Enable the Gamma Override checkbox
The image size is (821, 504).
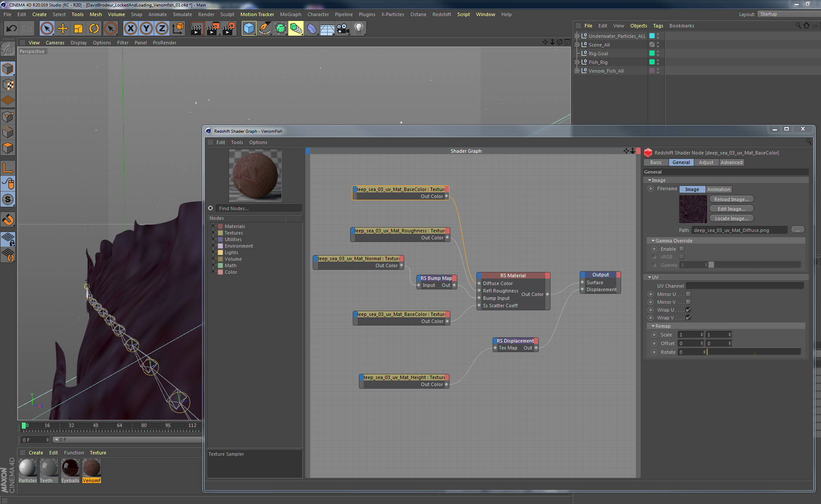pos(682,249)
